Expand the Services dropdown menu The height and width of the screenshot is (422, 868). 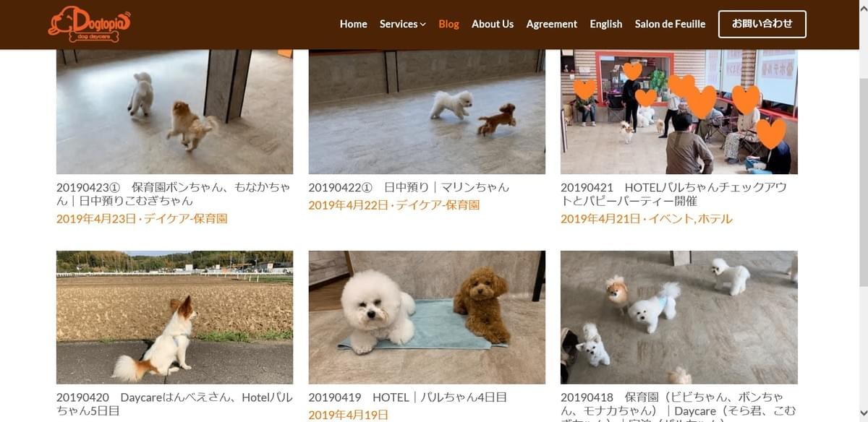tap(403, 24)
